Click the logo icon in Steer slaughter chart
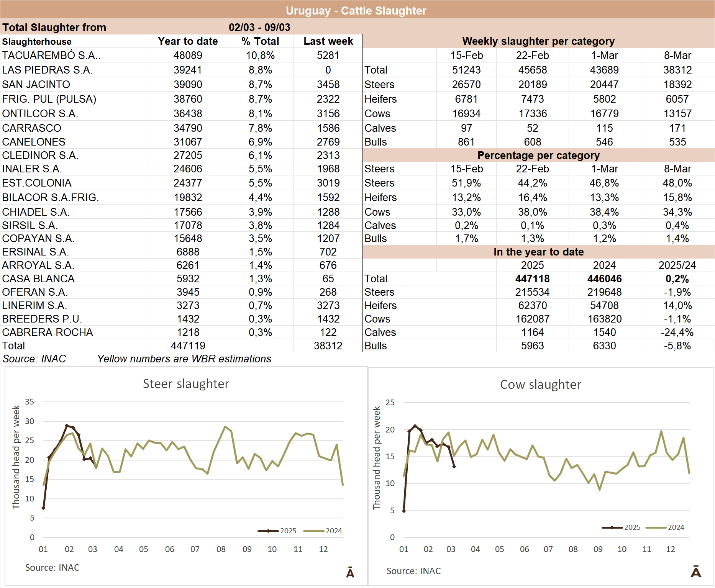This screenshot has height=588, width=715. pos(350,572)
